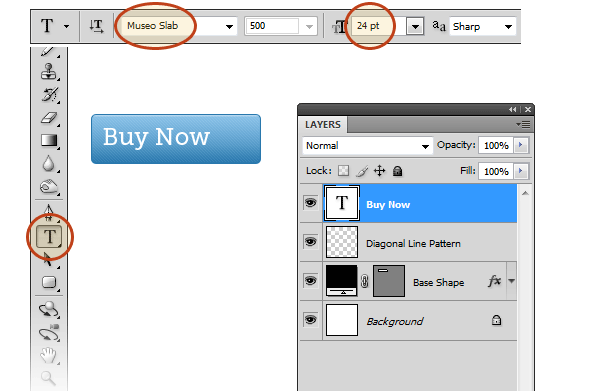Open the Museo Slab font family dropdown
This screenshot has height=391, width=600.
[x=229, y=26]
